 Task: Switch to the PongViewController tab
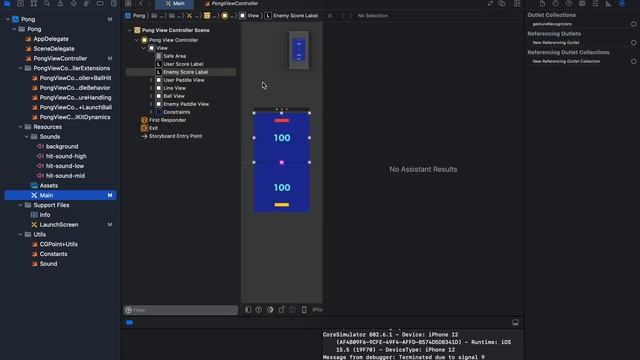tap(231, 4)
